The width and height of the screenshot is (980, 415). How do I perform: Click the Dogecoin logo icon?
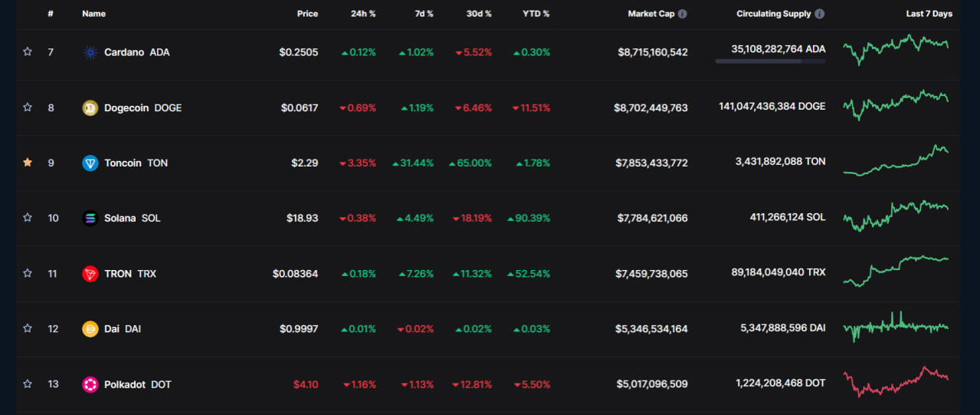90,107
